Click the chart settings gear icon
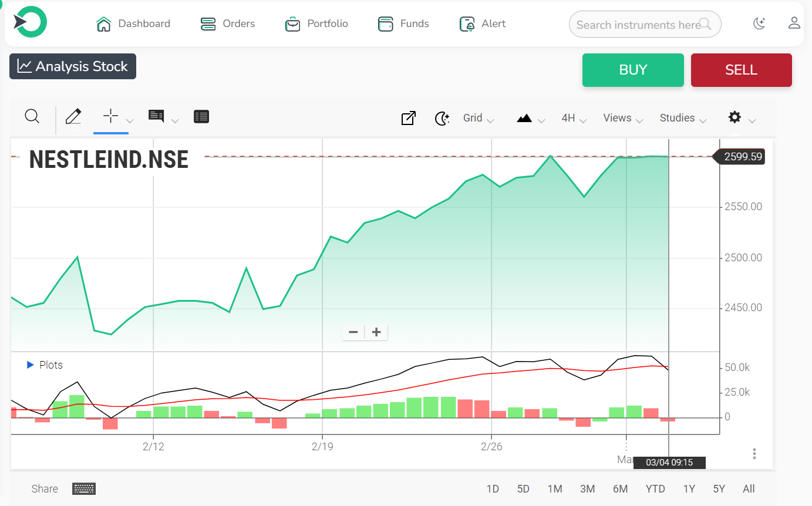This screenshot has width=812, height=506. pyautogui.click(x=734, y=117)
